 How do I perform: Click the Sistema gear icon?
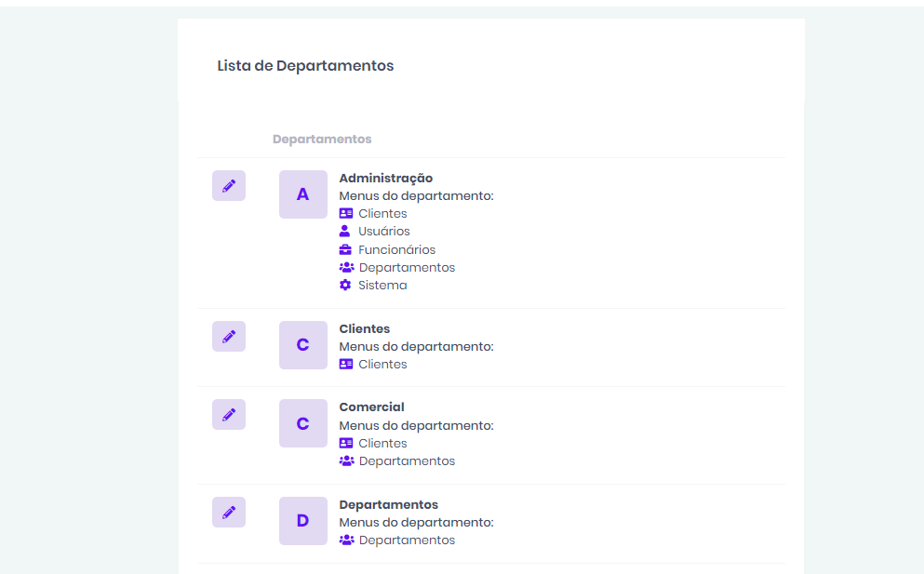[346, 285]
